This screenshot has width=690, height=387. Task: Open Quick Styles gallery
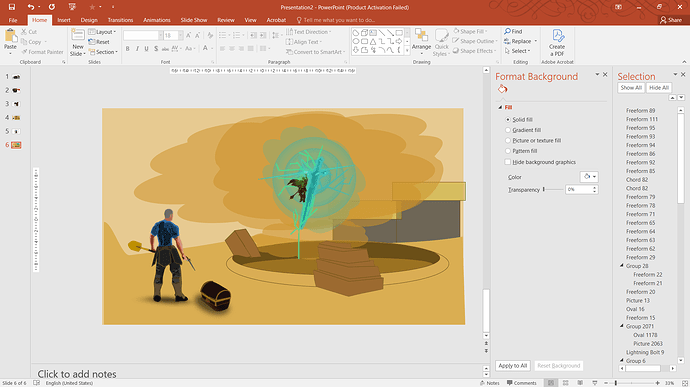coord(441,43)
